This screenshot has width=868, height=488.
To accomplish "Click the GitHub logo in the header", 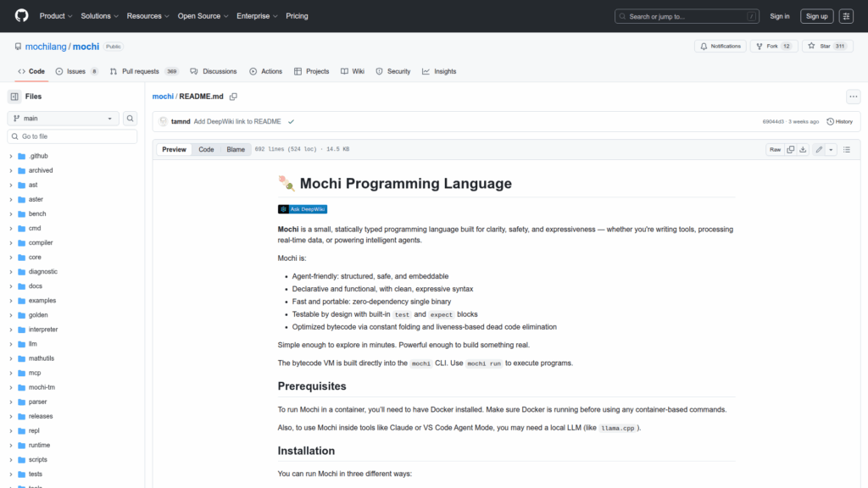I will click(21, 16).
